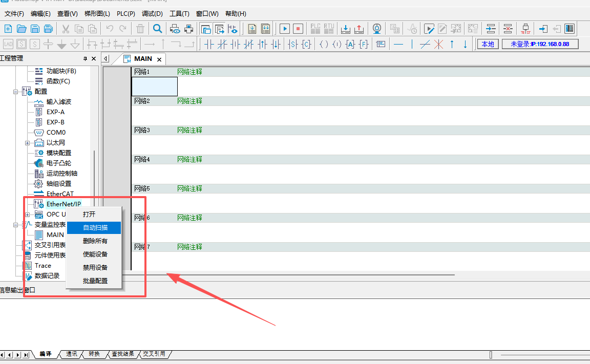Toggle the project manager window icon
The height and width of the screenshot is (364, 590).
click(206, 29)
